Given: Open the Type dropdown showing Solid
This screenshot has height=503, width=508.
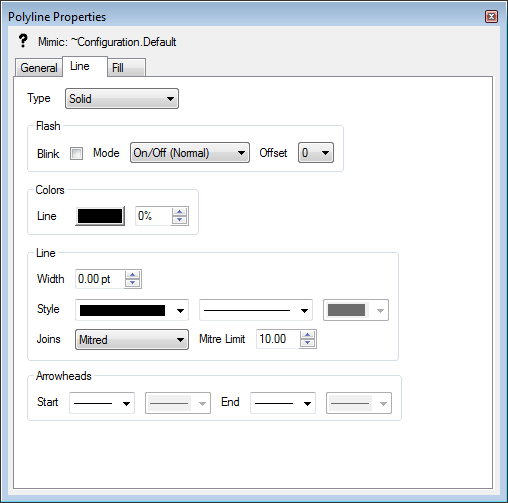Looking at the screenshot, I should coord(122,99).
